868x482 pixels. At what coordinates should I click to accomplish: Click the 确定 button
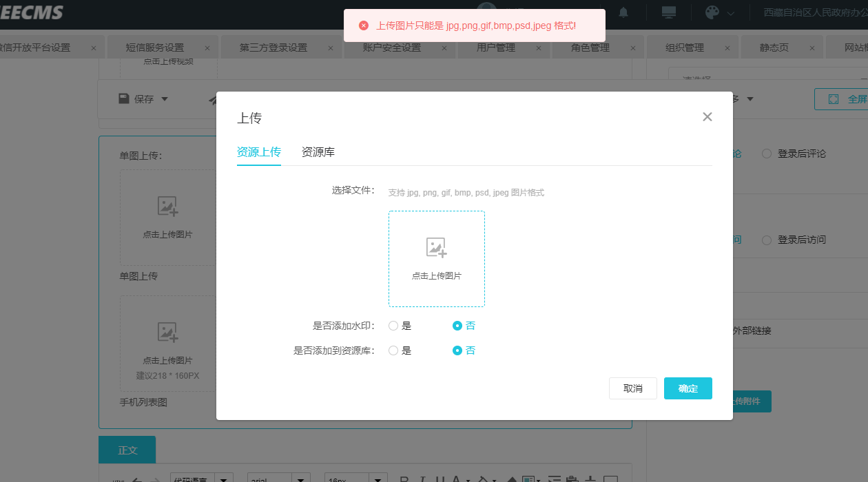click(688, 388)
